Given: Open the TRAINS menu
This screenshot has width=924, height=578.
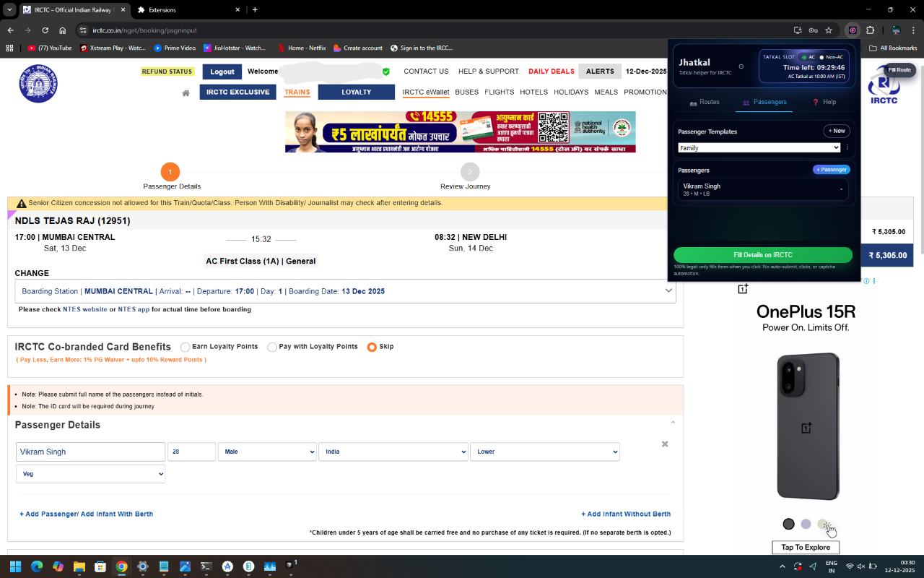Looking at the screenshot, I should tap(297, 92).
